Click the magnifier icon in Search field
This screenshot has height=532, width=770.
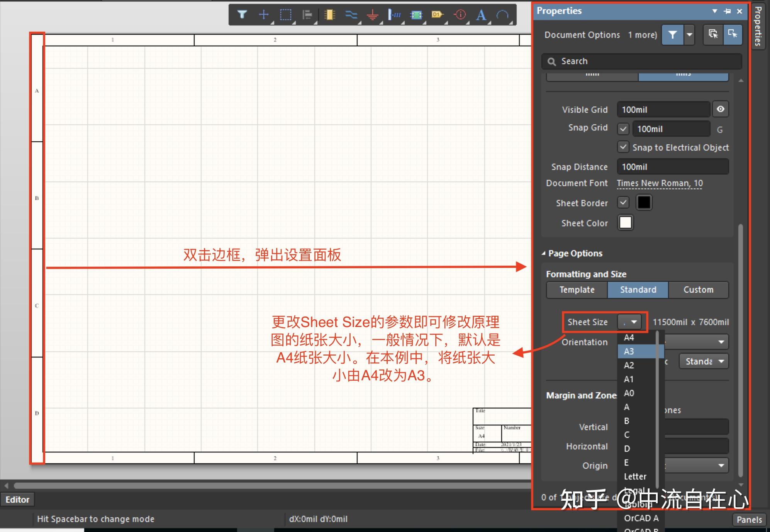[x=552, y=61]
